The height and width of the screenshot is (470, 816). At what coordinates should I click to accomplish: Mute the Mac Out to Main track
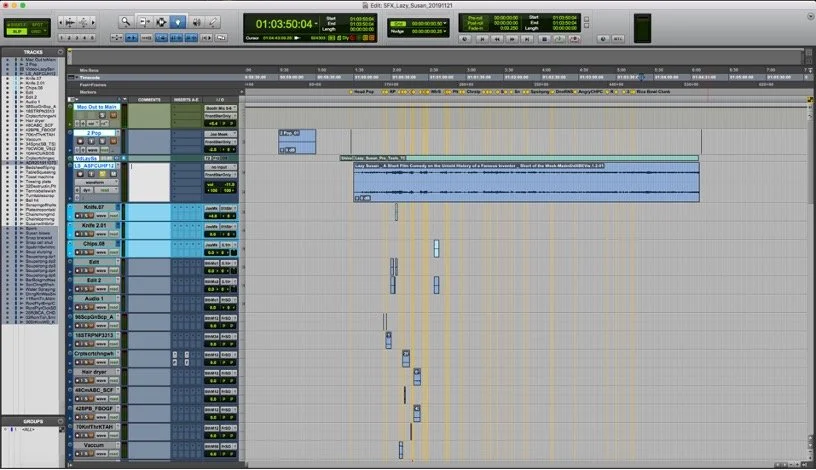[113, 115]
